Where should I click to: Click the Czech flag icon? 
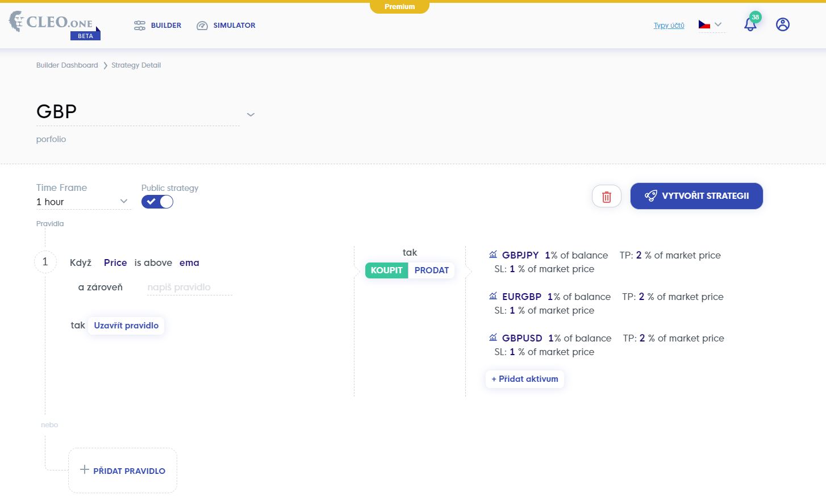(704, 24)
